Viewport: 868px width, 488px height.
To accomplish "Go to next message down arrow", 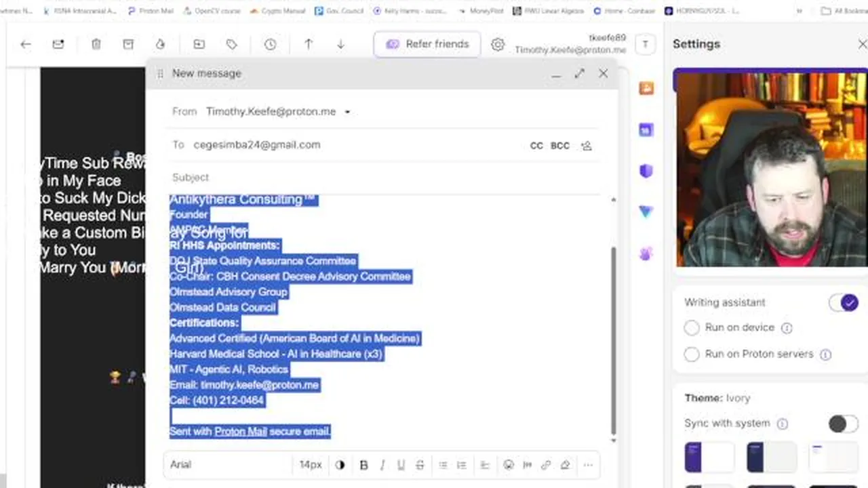I will tap(340, 44).
